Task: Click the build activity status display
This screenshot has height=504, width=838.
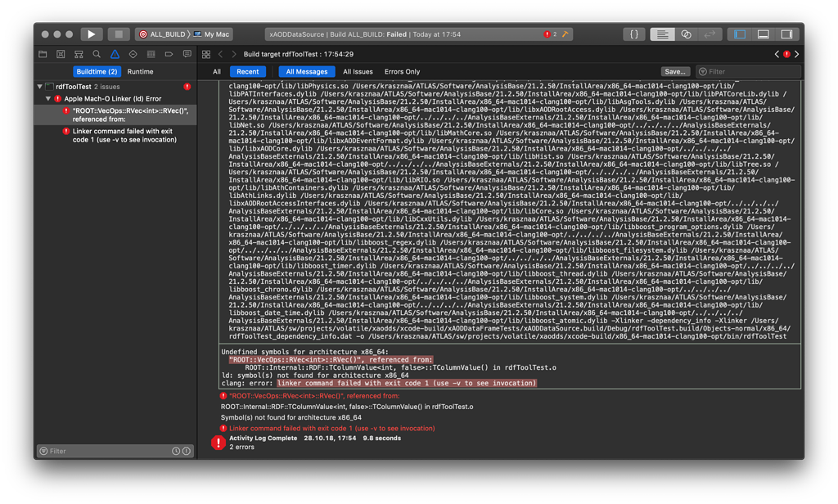Action: point(419,34)
